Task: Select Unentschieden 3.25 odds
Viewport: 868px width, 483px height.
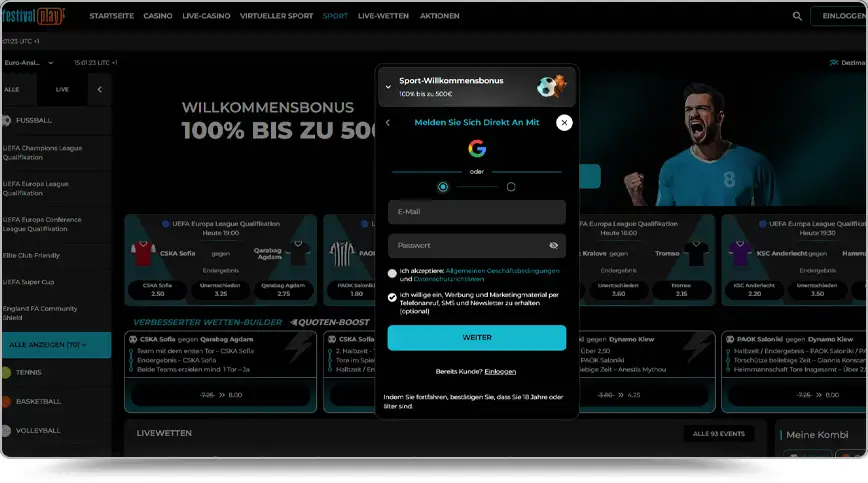Action: [x=220, y=290]
